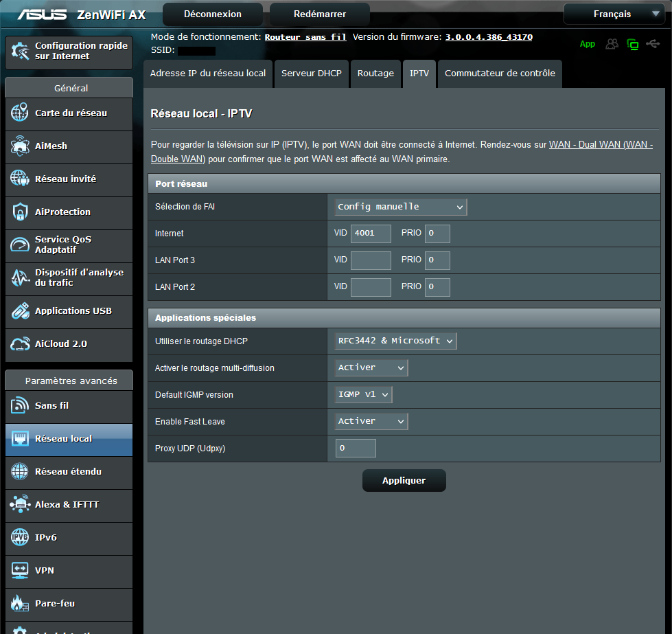
Task: Click the LAN Port 2 PRIO field
Action: [437, 287]
